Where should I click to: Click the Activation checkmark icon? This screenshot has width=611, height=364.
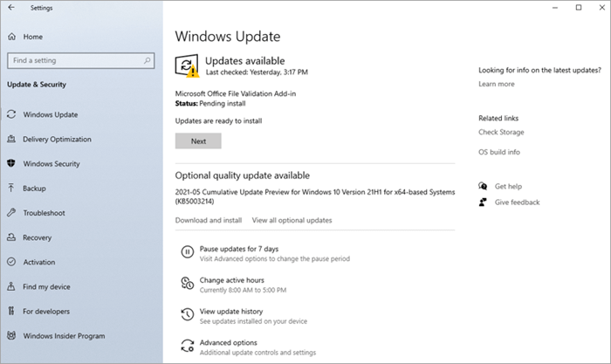pos(11,262)
